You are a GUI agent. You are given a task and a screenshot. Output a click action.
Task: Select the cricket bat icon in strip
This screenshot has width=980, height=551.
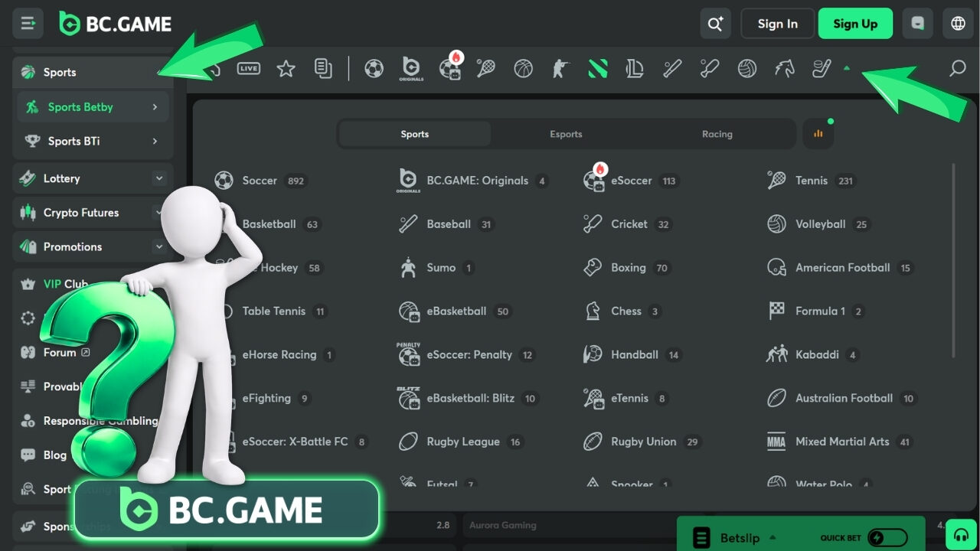[x=710, y=69]
